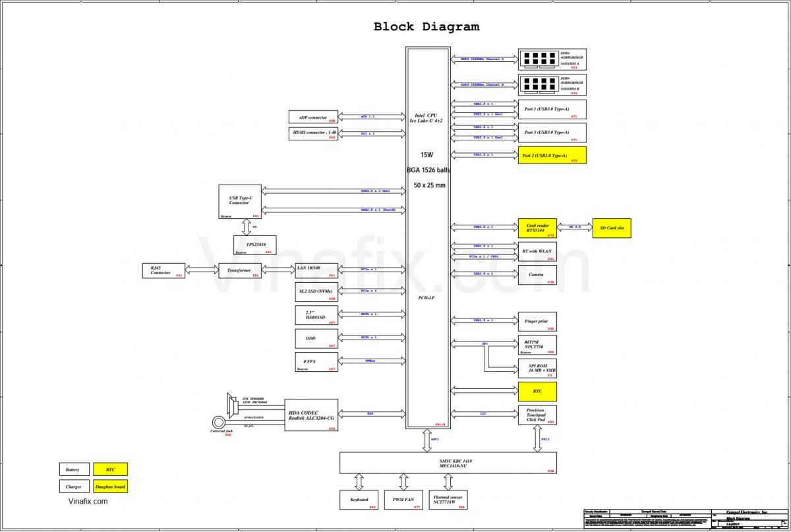Click the Charger legend box
The height and width of the screenshot is (532, 791).
click(73, 487)
